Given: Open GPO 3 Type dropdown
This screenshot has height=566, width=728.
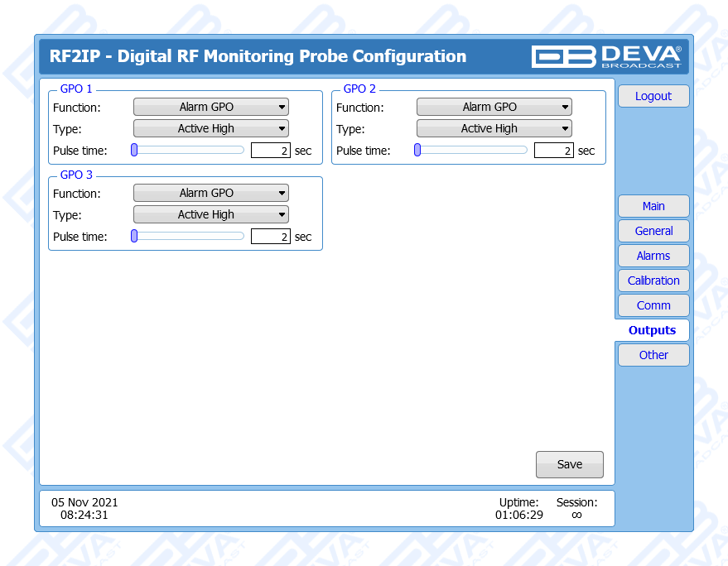Looking at the screenshot, I should pyautogui.click(x=210, y=214).
